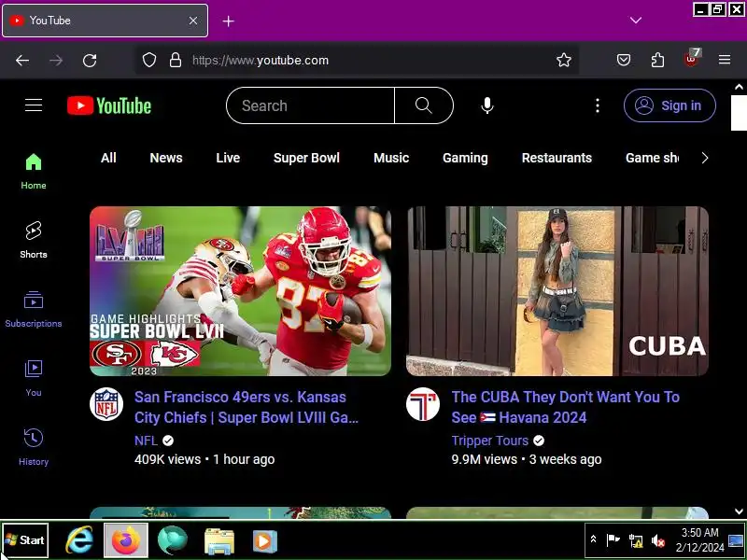Image resolution: width=747 pixels, height=560 pixels.
Task: Open NFL channel avatar
Action: click(x=106, y=404)
